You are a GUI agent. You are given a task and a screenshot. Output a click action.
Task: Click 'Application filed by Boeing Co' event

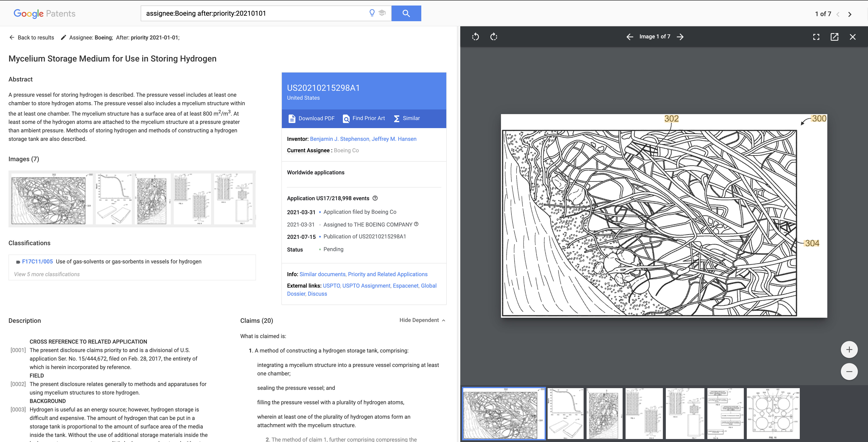[360, 212]
